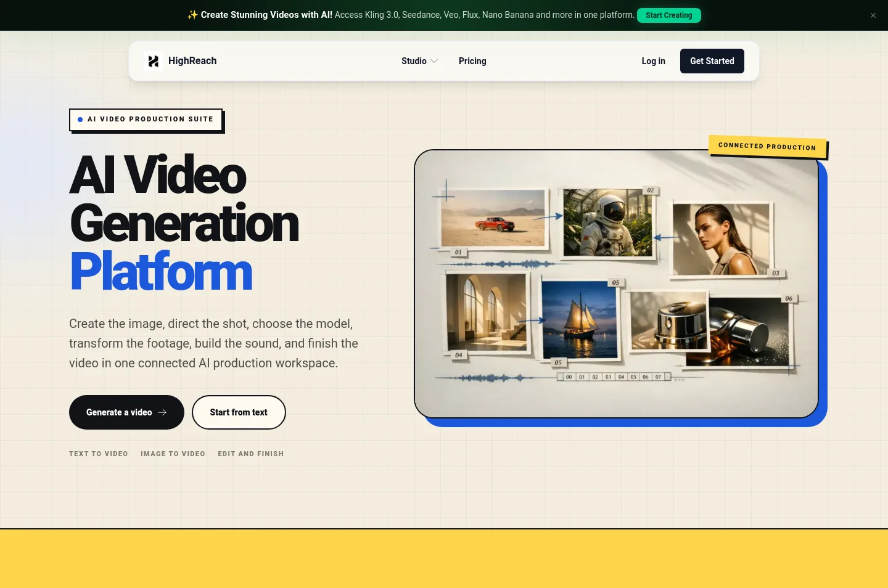The height and width of the screenshot is (588, 888).
Task: Click the Connected Production yellow label
Action: coord(767,147)
